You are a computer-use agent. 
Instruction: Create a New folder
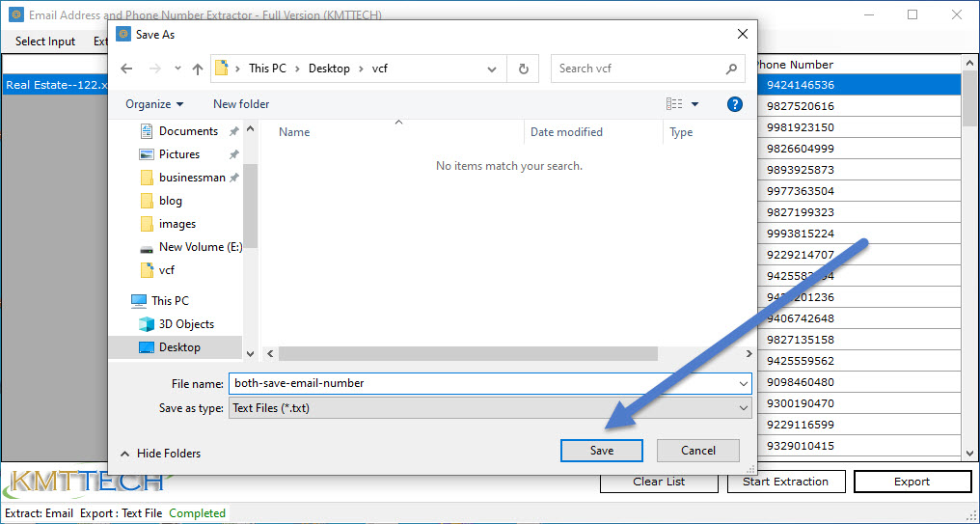point(241,104)
